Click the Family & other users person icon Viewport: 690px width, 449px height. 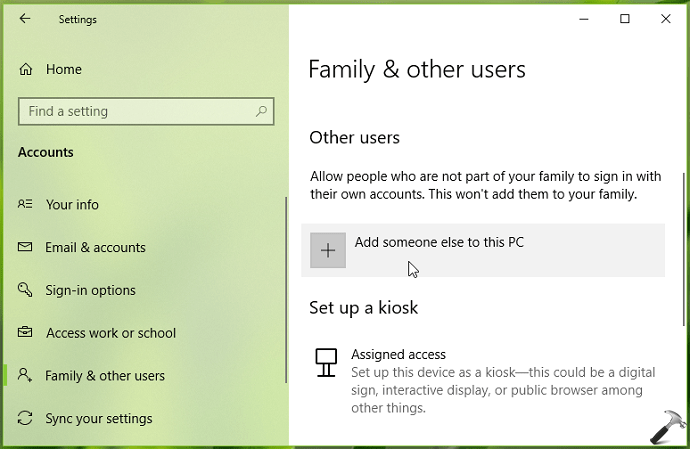26,376
